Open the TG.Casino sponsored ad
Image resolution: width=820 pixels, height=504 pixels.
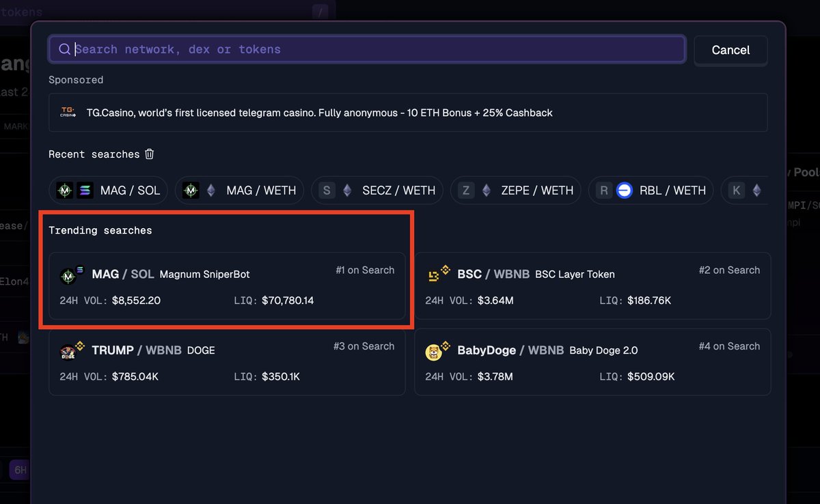(408, 113)
